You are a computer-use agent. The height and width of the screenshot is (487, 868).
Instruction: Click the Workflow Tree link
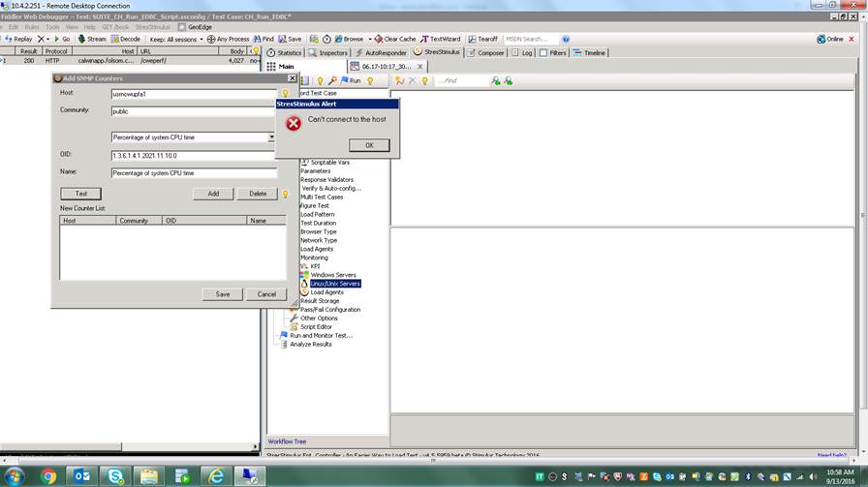pos(287,441)
